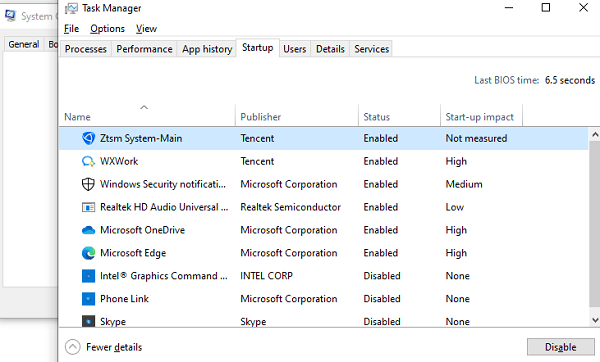Maximize the Task Manager window
600x362 pixels.
[546, 8]
